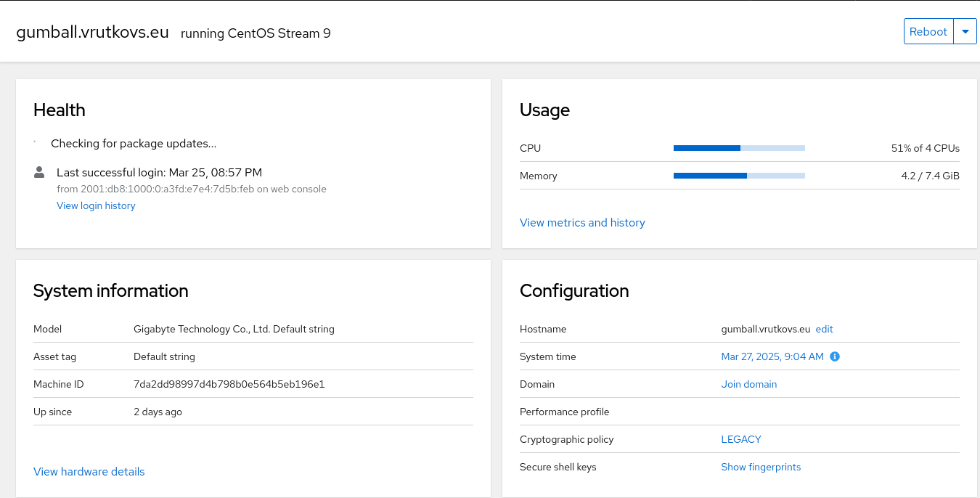Click the hostname value in Configuration
Screen dimensions: 980x498
(765, 329)
